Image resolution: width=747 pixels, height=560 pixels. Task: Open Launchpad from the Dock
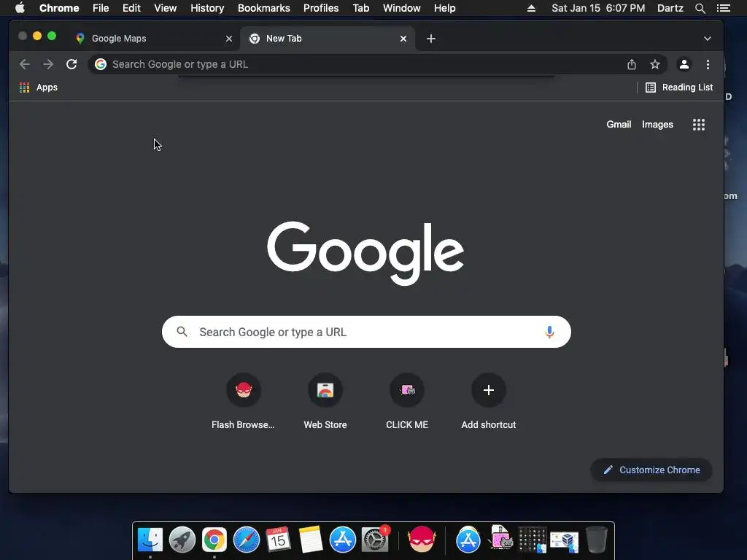click(182, 540)
